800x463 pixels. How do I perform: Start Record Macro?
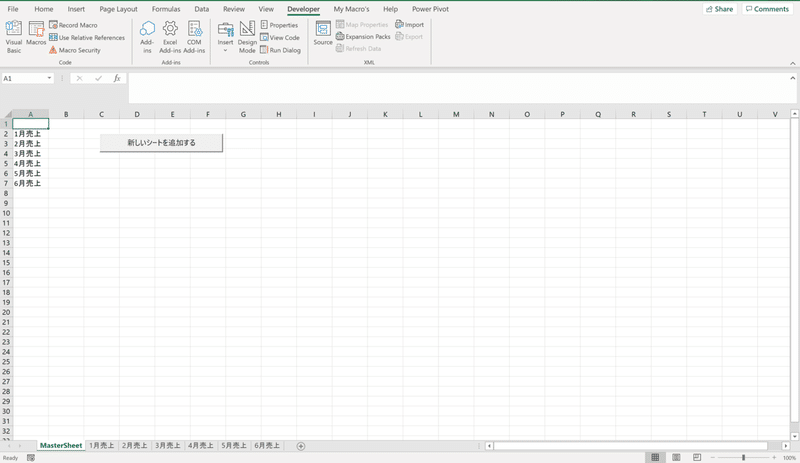73,25
